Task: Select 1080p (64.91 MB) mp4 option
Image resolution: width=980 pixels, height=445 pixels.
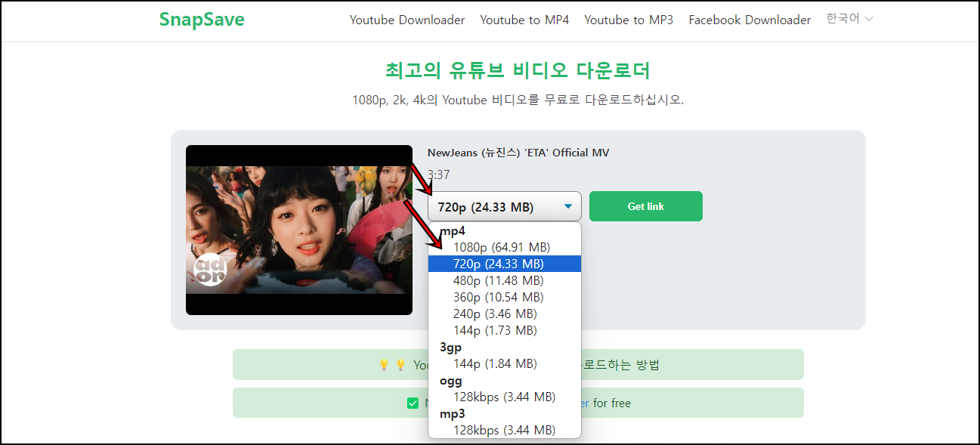Action: coord(505,247)
